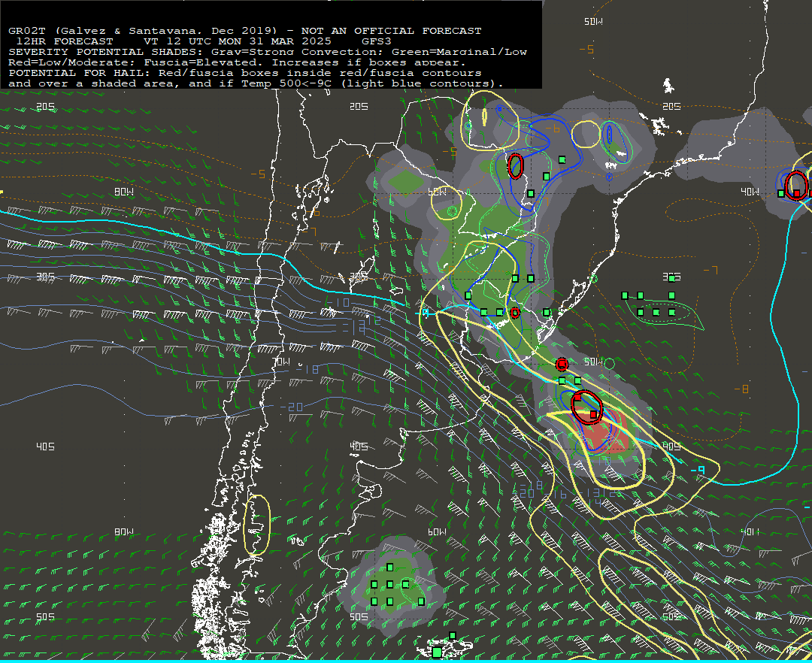
Task: Click the GR02T title line in the header
Action: (x=245, y=31)
